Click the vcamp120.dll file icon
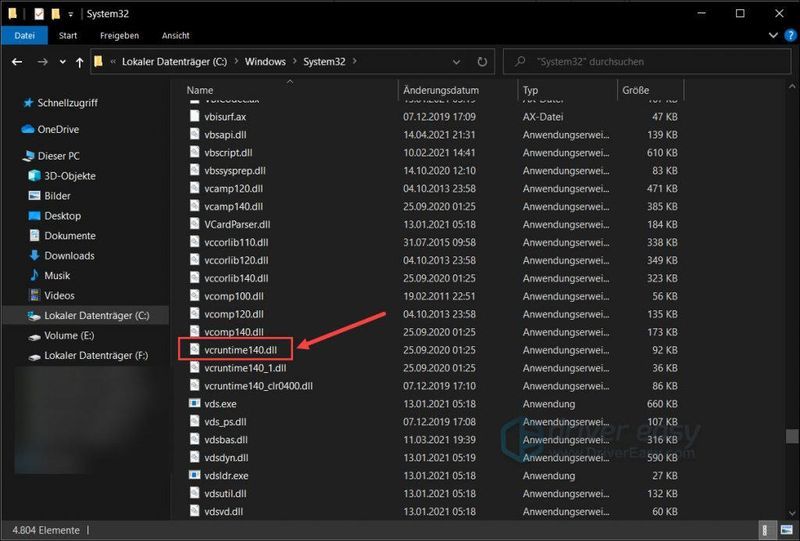 point(194,188)
